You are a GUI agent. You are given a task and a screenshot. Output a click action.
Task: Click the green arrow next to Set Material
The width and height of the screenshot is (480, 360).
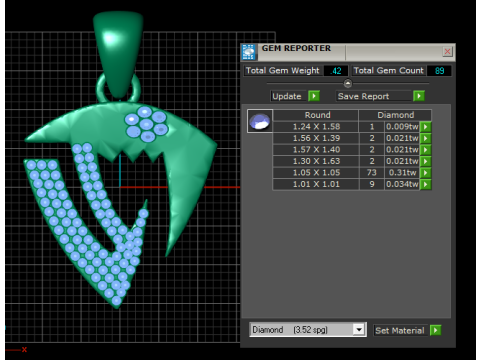(x=435, y=330)
